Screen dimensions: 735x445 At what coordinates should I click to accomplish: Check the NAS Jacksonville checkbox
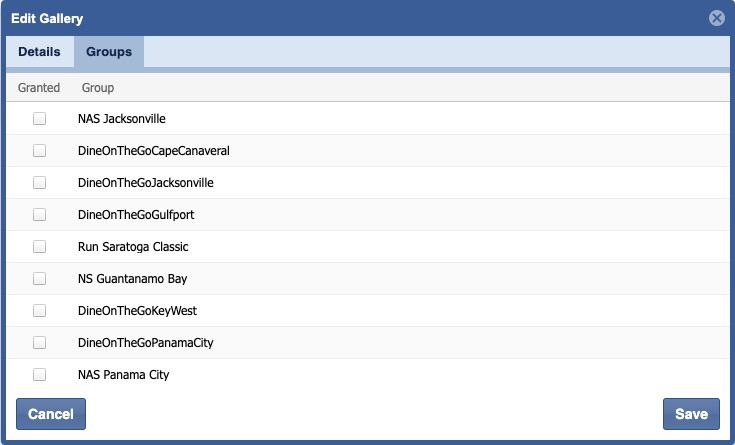[x=40, y=119]
